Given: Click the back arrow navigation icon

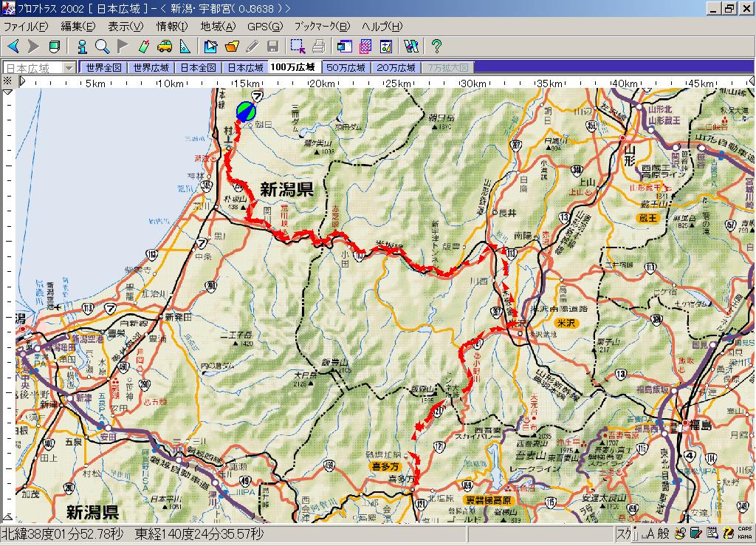Looking at the screenshot, I should click(13, 47).
